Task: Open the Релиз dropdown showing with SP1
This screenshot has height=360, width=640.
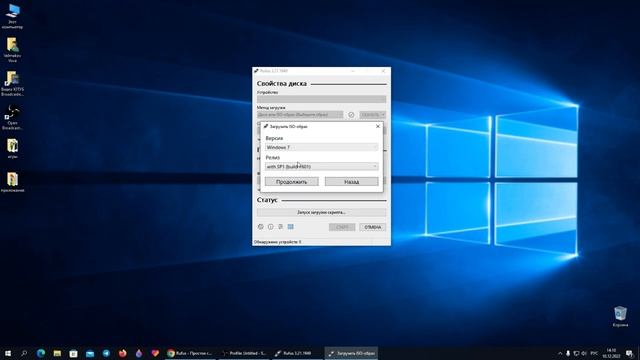Action: click(322, 166)
